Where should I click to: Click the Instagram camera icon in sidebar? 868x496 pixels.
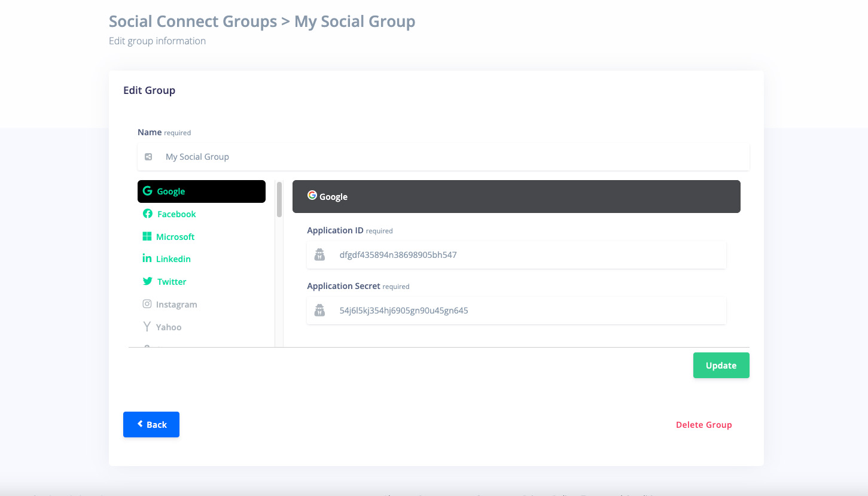point(147,304)
